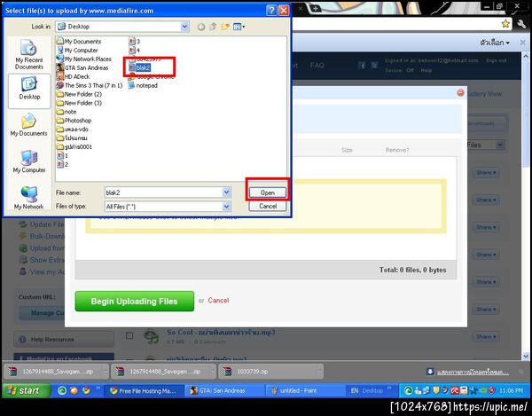Click the Open button in file dialog
The width and height of the screenshot is (532, 416).
tap(268, 192)
